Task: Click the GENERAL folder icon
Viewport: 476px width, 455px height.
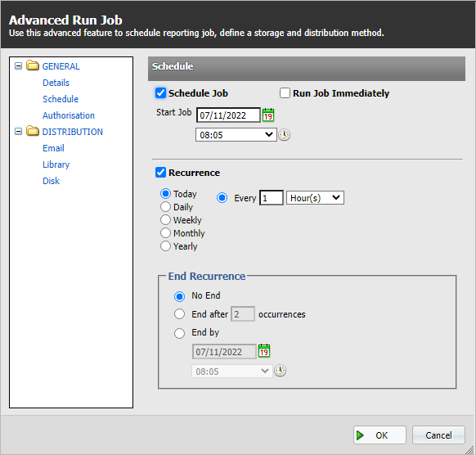Action: (x=32, y=65)
